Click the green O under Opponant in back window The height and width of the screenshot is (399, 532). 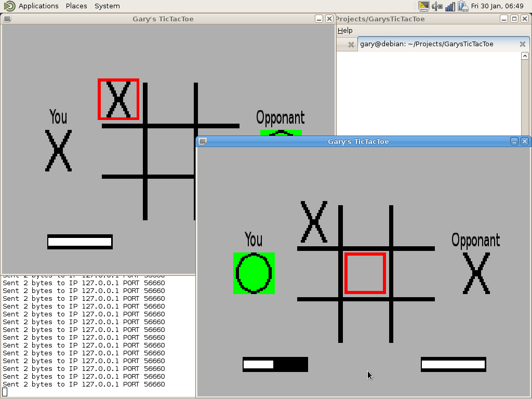click(x=281, y=132)
